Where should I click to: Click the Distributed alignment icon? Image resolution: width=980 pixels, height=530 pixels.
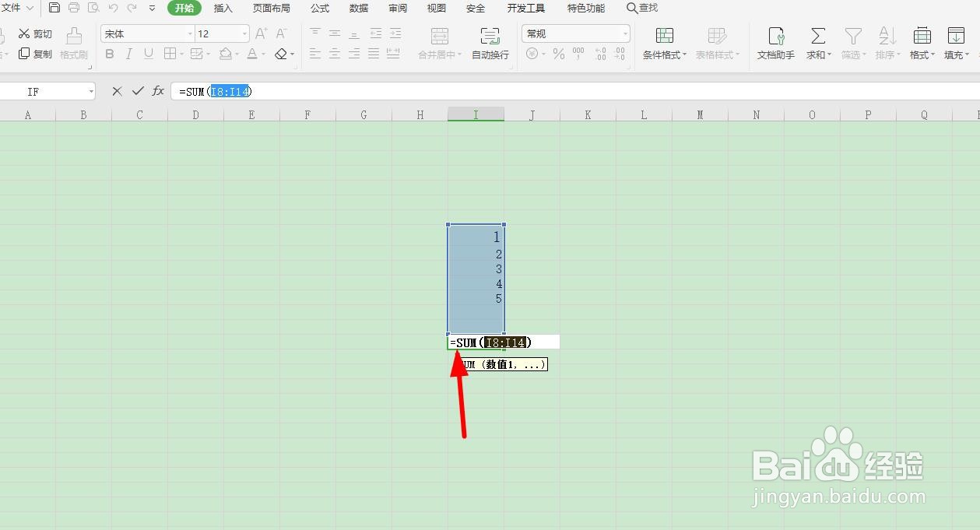(393, 54)
